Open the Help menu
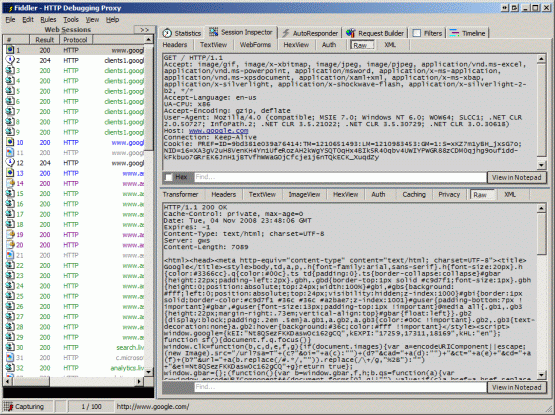 [x=113, y=20]
